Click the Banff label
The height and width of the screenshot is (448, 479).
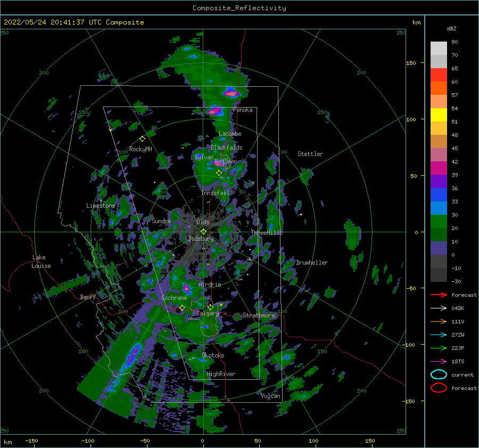click(88, 297)
